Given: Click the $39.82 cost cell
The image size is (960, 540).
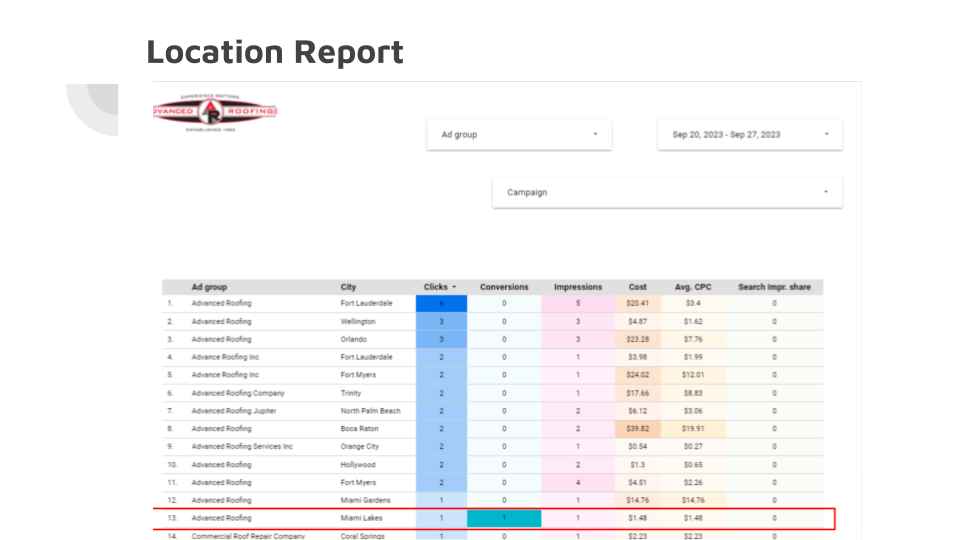Looking at the screenshot, I should click(637, 429).
